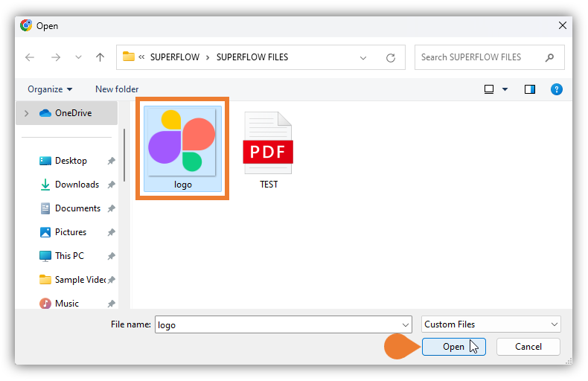Screen dimensions: 588x381
Task: Open recent locations chevron dropdown
Action: pyautogui.click(x=78, y=57)
